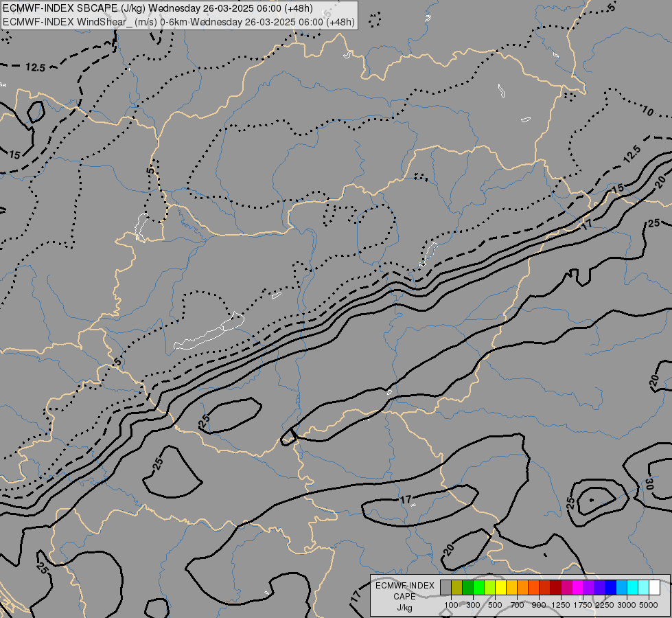Select the dark maroon legend swatch
The width and height of the screenshot is (672, 618).
tap(555, 588)
